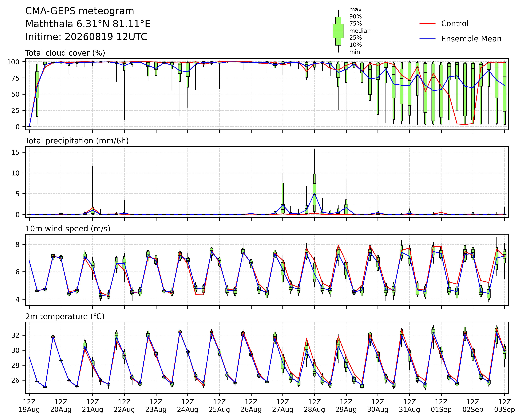
Task: Click the '12Z 02Sep' x-axis label
Action: [x=473, y=406]
